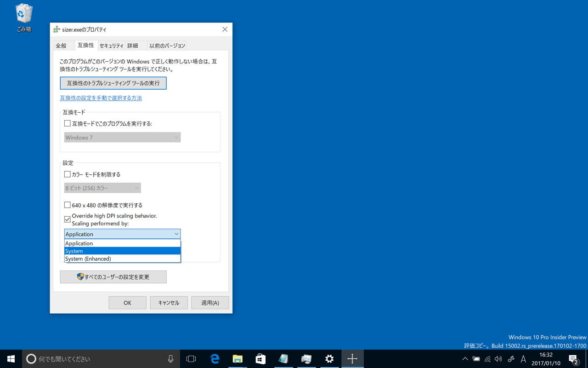Open the Action Center notification icon

tap(574, 358)
